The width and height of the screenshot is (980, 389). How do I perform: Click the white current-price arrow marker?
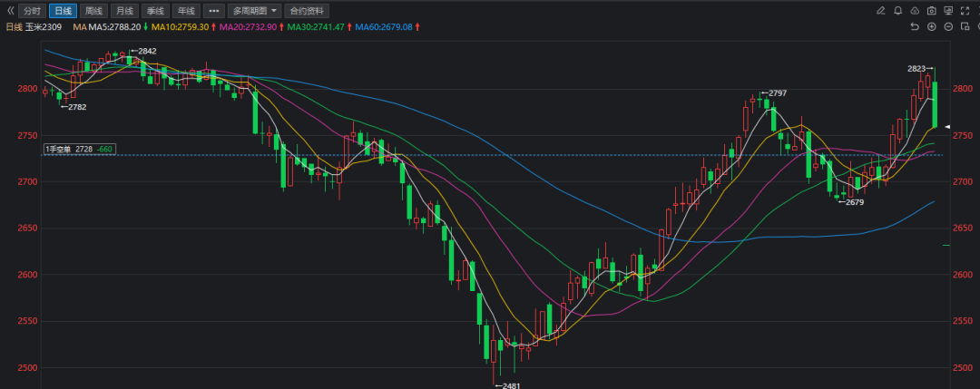tap(946, 127)
